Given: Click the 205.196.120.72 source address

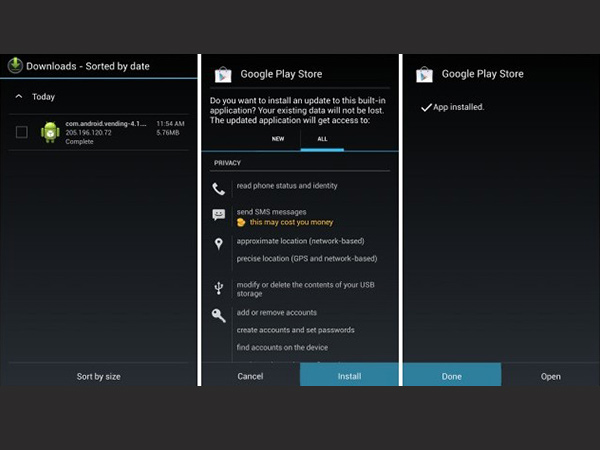Looking at the screenshot, I should coord(88,133).
